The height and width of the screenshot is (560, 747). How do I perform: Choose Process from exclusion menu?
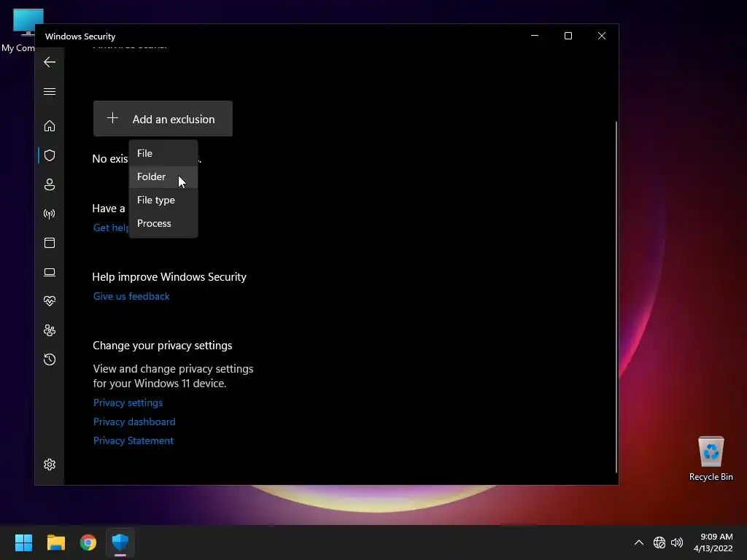163,223
